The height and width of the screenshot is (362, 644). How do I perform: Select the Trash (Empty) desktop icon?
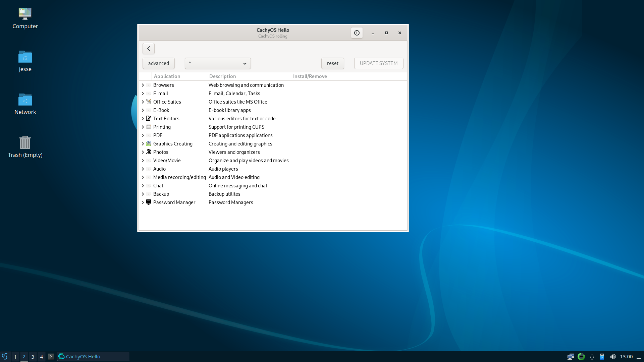25,142
